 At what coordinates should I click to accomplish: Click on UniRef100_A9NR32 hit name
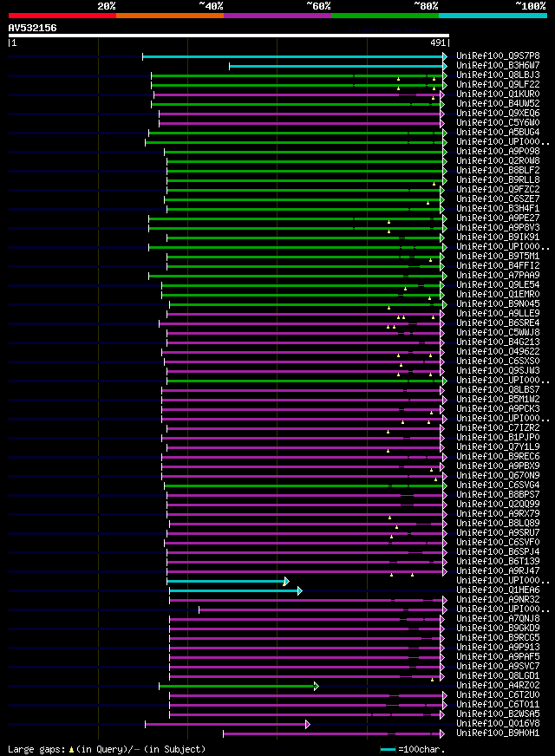coord(498,600)
